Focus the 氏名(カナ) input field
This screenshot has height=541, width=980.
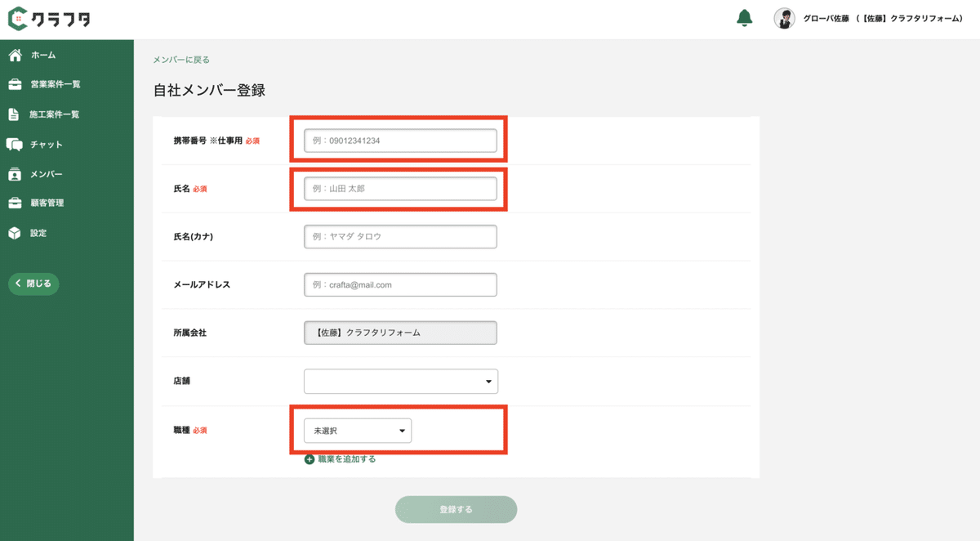[x=400, y=237]
